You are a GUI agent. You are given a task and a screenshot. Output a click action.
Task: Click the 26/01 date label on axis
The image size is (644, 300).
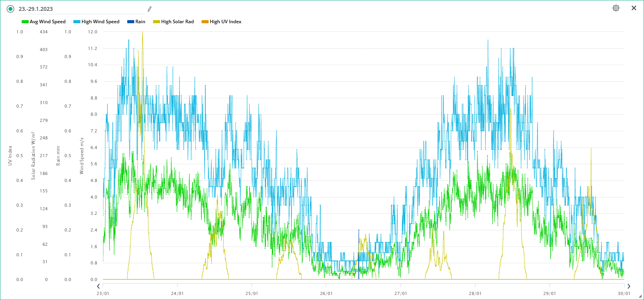click(x=326, y=293)
